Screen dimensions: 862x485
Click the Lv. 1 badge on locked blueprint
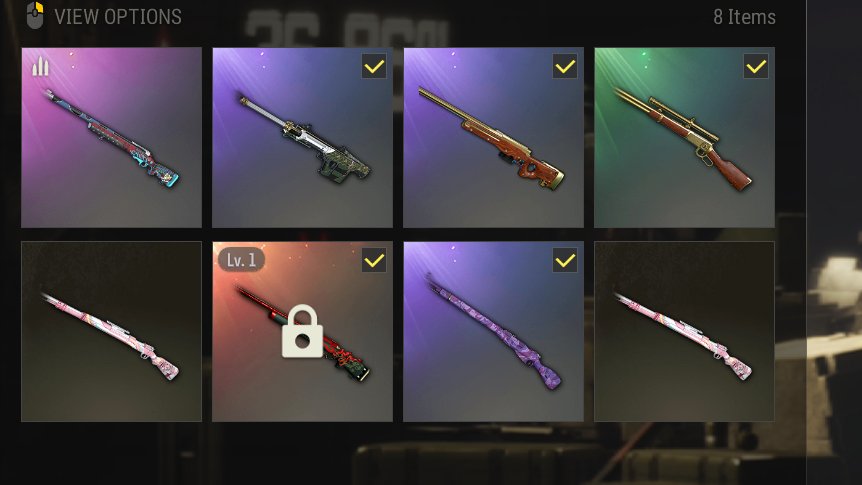coord(241,260)
